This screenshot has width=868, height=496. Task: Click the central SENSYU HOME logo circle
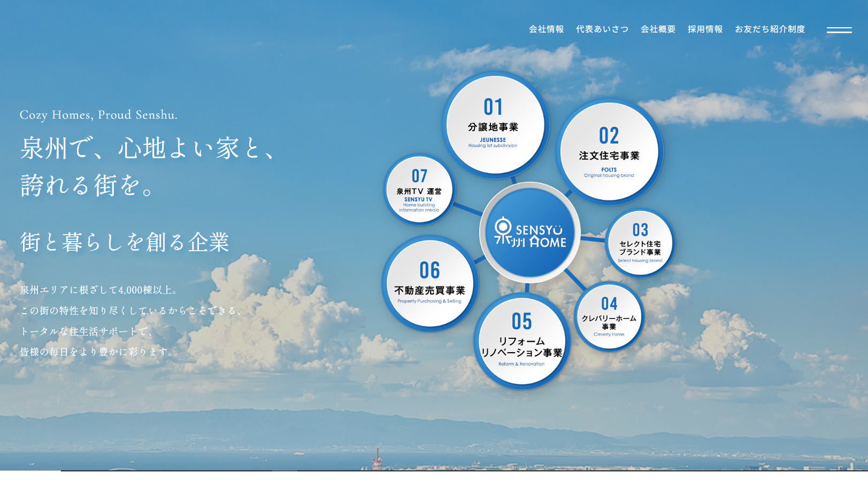(529, 232)
